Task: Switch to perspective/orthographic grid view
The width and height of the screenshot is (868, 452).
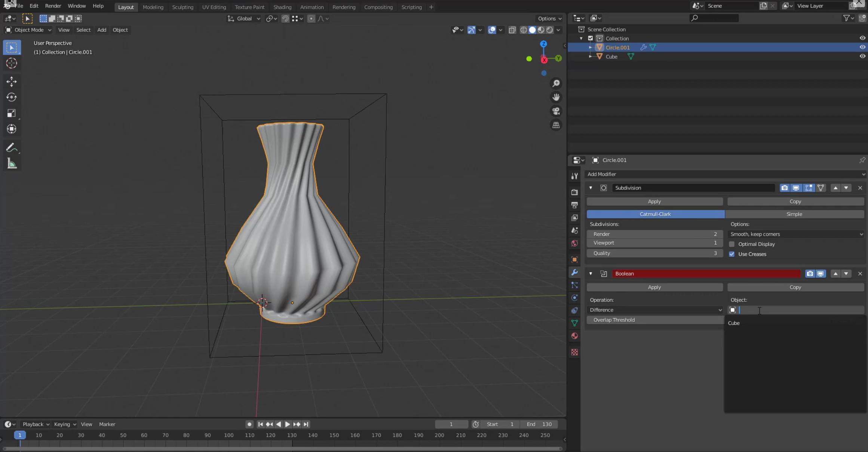Action: click(556, 125)
